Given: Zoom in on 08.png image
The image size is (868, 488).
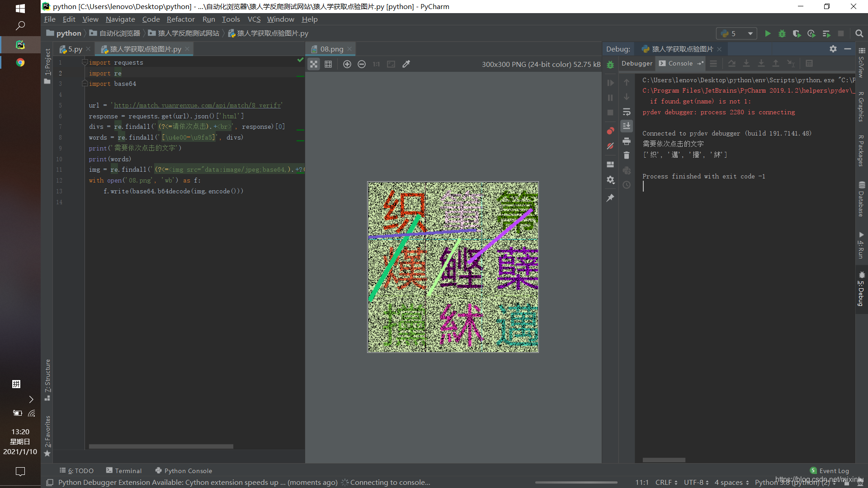Looking at the screenshot, I should pos(347,64).
